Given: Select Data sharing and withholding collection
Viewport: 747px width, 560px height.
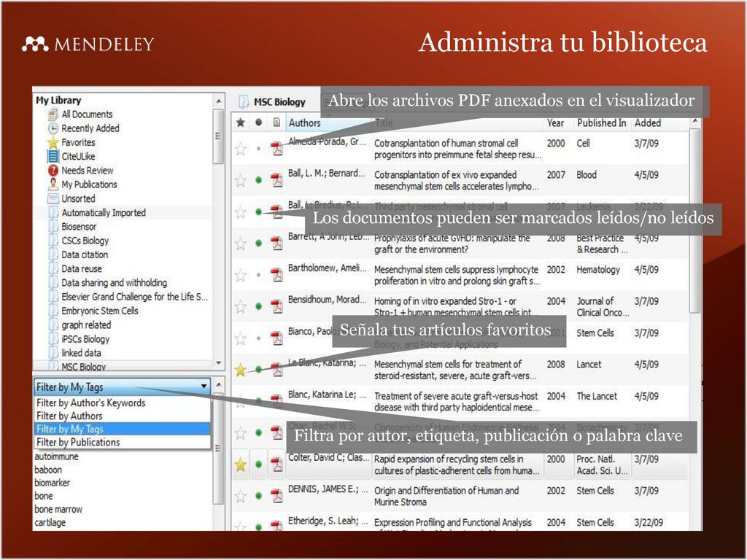Looking at the screenshot, I should [x=115, y=282].
